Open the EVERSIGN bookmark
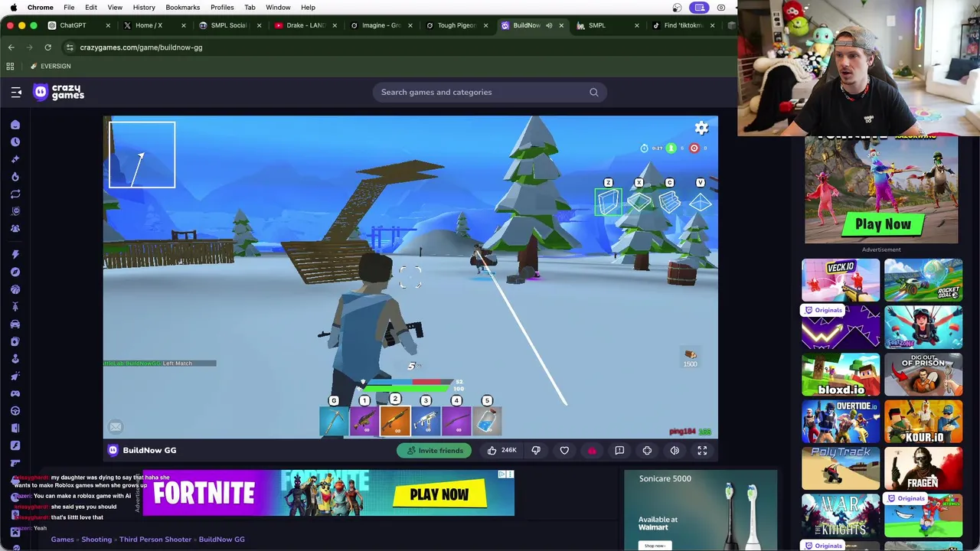 tap(51, 67)
